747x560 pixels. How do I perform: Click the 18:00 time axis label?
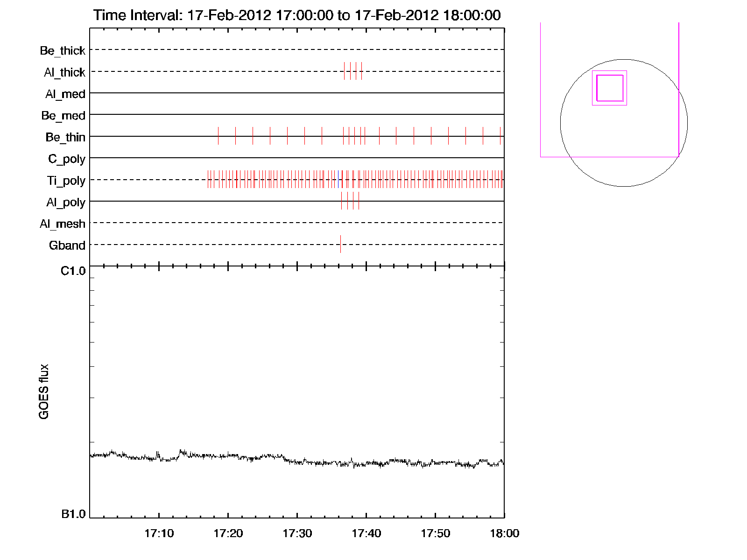(504, 533)
